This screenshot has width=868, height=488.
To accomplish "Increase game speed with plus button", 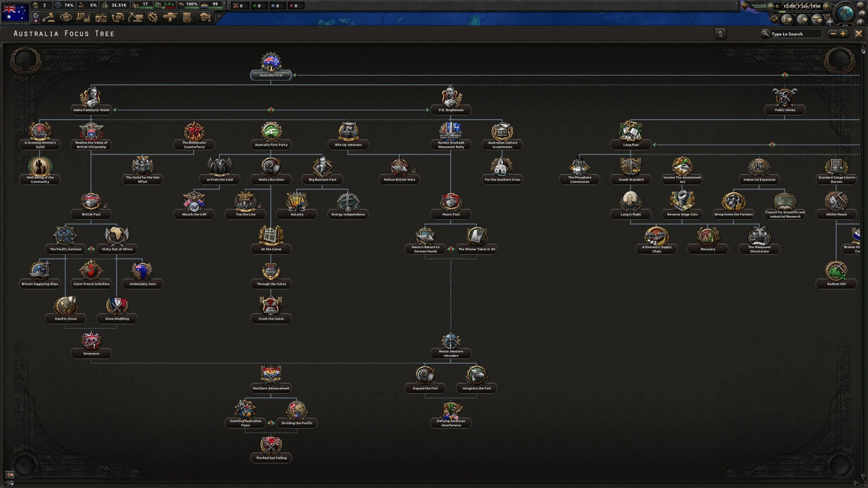I will coord(826,6).
